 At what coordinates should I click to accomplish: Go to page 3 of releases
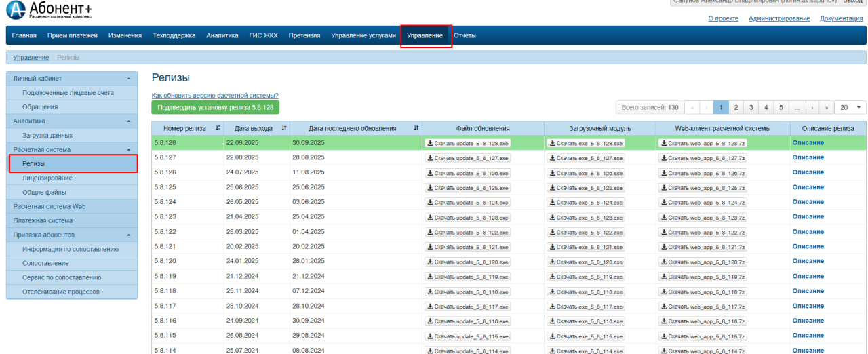tap(751, 108)
